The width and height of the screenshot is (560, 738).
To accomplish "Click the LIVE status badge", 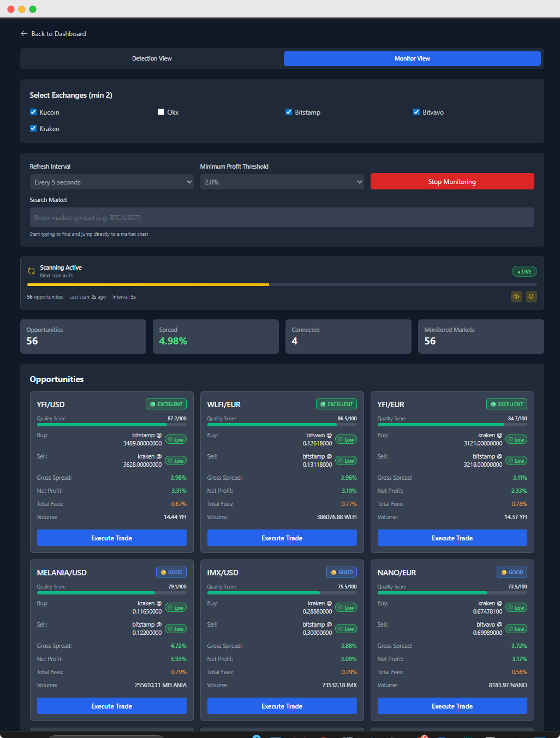I will click(x=523, y=271).
